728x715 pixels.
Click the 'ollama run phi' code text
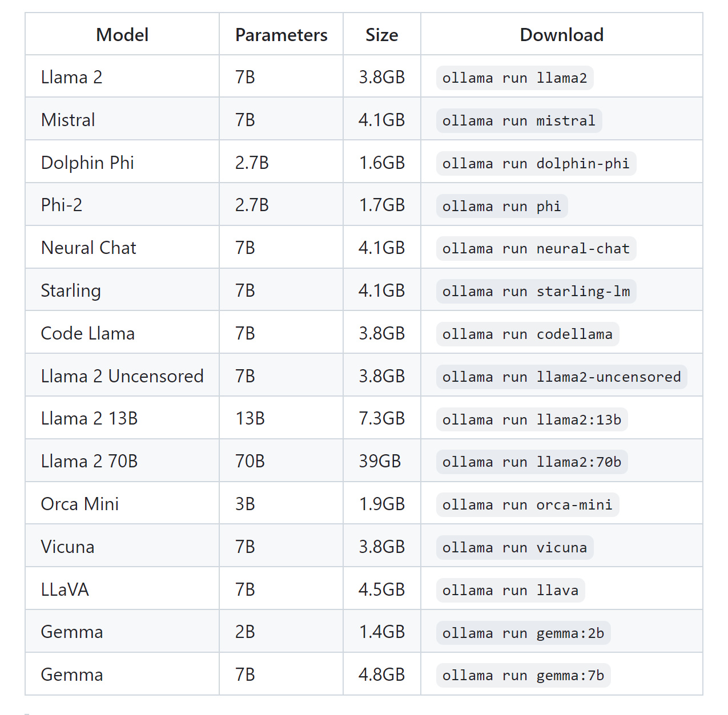coord(501,207)
